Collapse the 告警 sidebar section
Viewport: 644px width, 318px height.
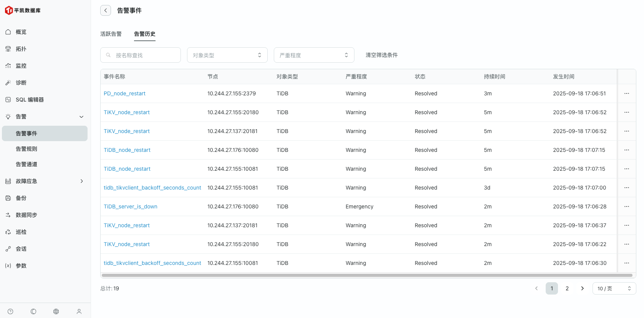[81, 117]
